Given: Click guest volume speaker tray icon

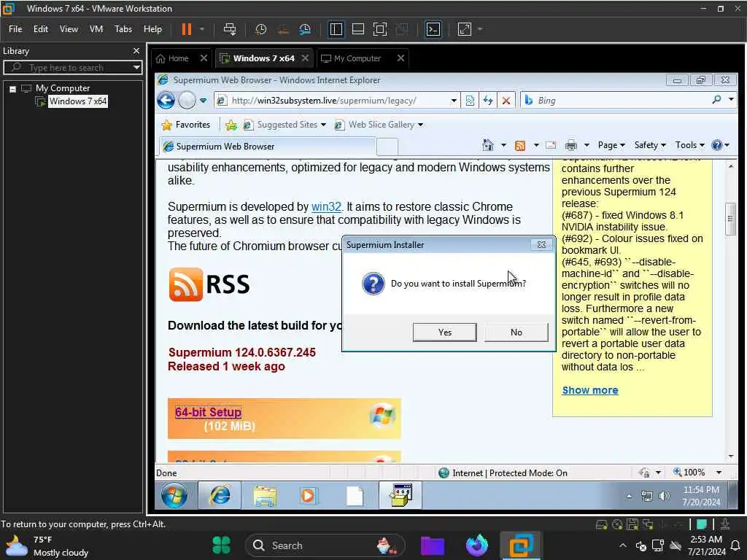Looking at the screenshot, I should point(664,496).
